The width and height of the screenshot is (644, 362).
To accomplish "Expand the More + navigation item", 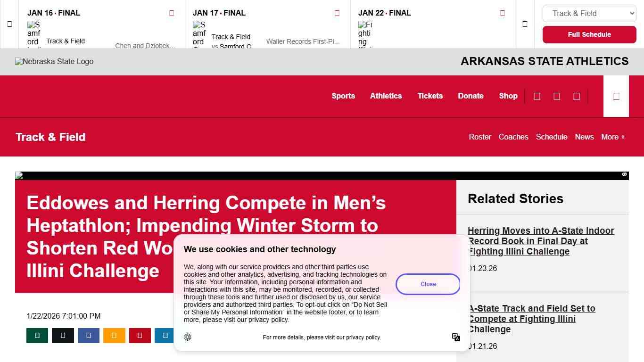I will 613,137.
